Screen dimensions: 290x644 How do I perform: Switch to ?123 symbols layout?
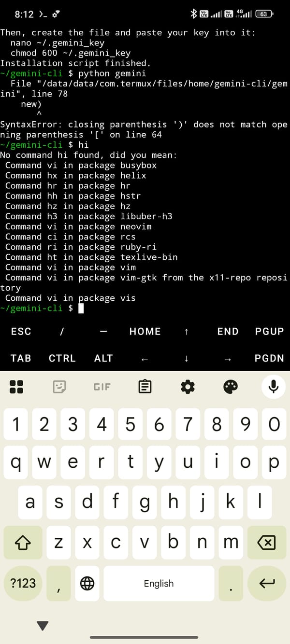pos(23,583)
